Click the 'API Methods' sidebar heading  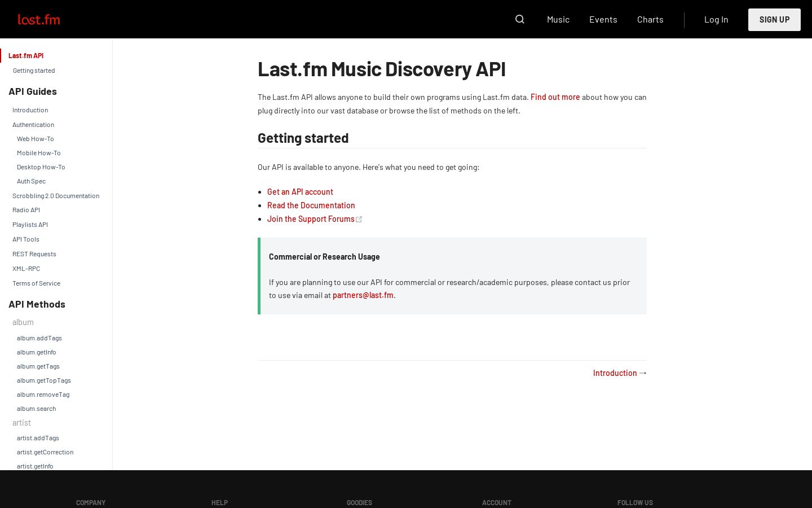click(x=37, y=304)
